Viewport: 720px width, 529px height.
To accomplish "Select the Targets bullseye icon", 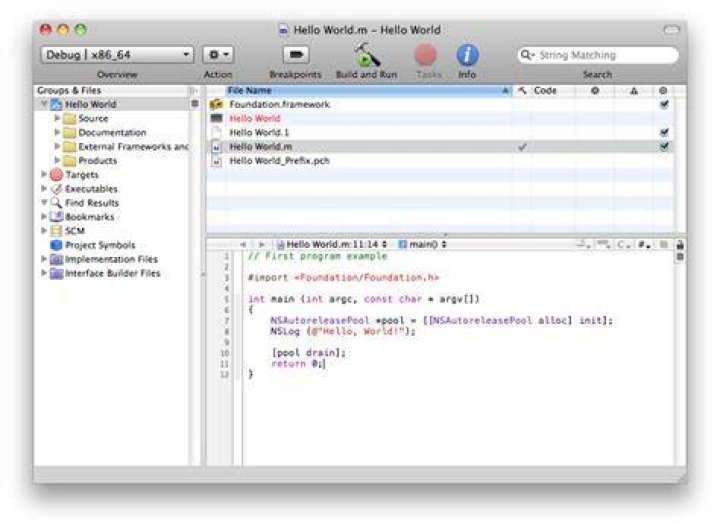I will point(56,174).
